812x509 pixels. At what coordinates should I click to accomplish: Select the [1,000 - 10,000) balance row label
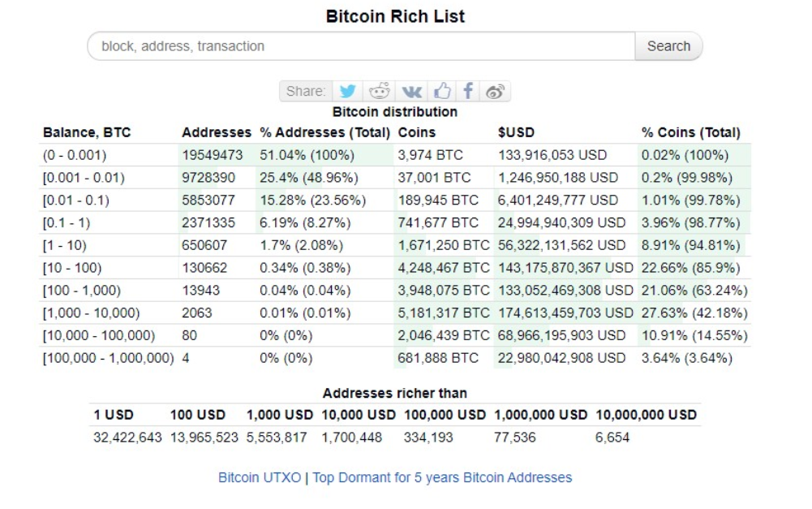91,313
